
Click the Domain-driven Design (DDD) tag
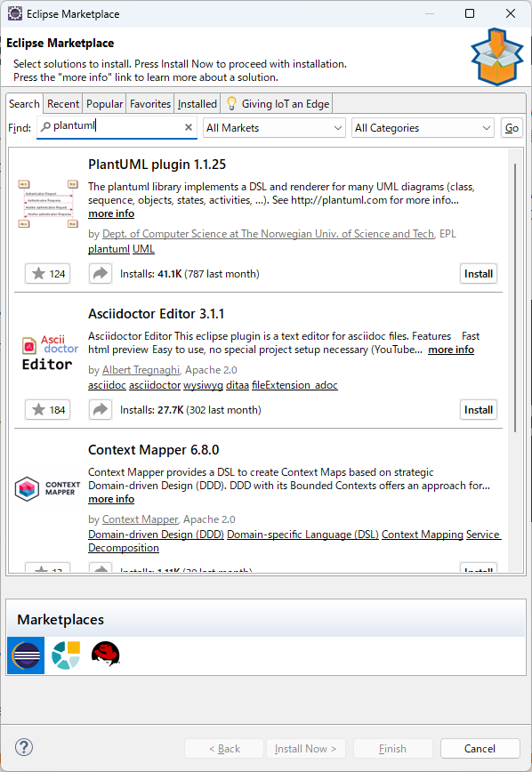[157, 535]
